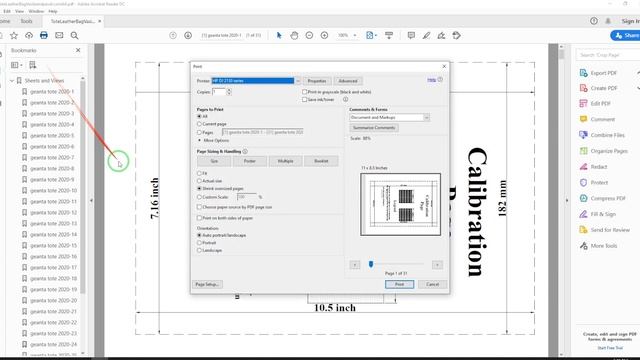Click the help question mark icon top right

pos(594,21)
